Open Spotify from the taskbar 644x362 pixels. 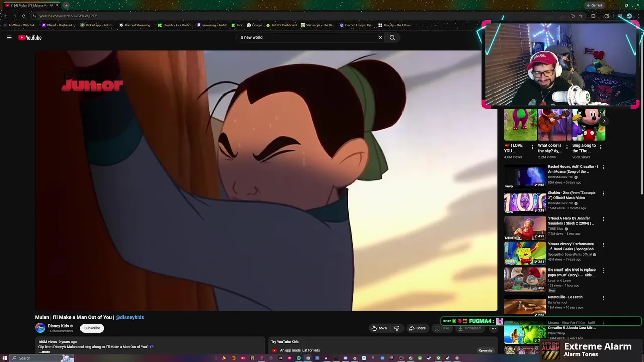click(299, 358)
